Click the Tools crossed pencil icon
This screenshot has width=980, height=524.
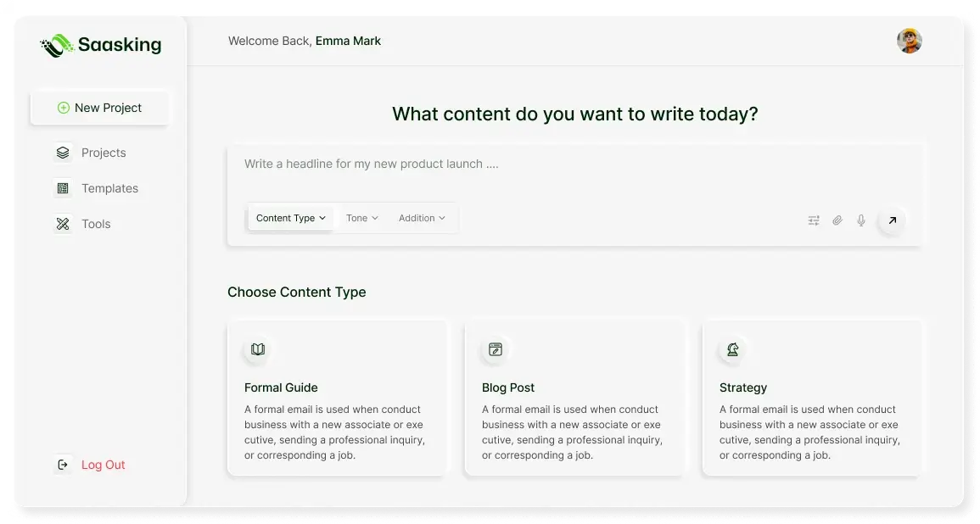pyautogui.click(x=63, y=224)
